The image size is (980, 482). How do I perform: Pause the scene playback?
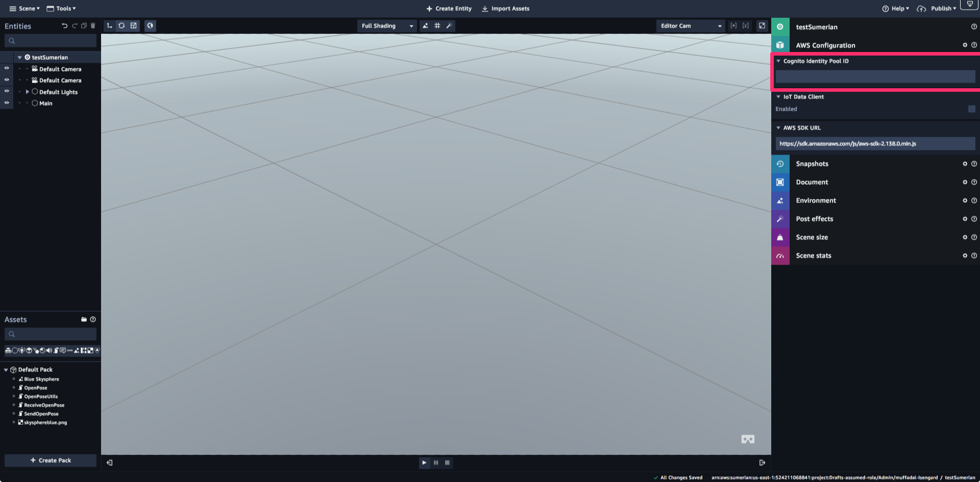tap(436, 463)
